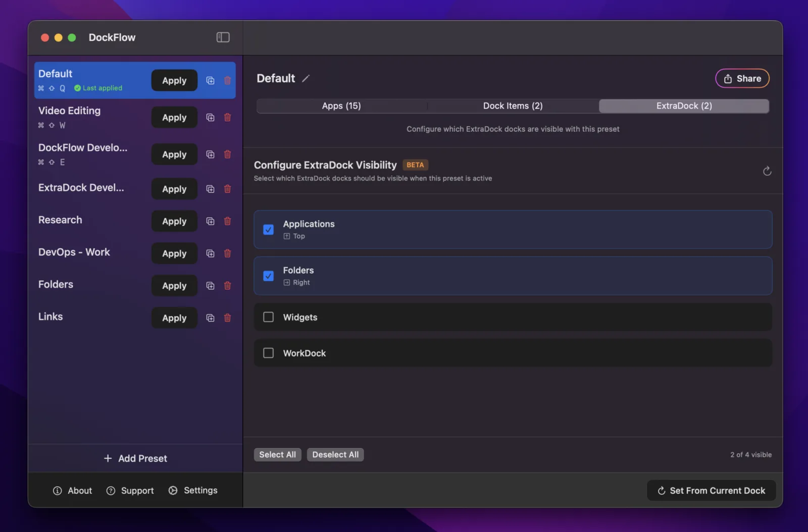Duplicate the Folders preset

210,286
